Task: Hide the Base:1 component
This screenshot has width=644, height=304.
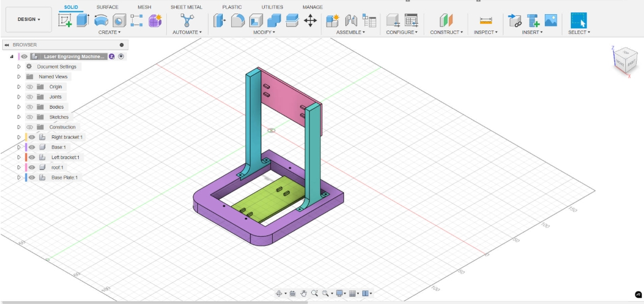Action: click(x=32, y=147)
